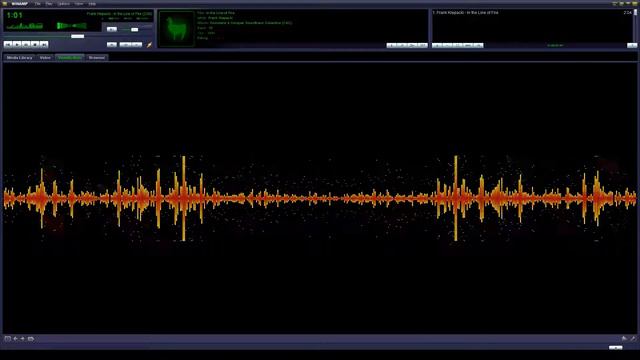Click the Winamp lightning bolt icon
The image size is (640, 360).
(149, 44)
